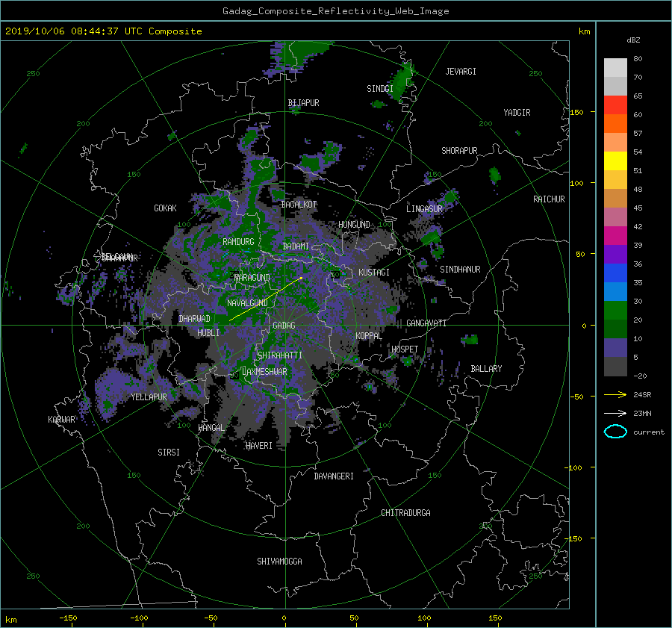Click the DHARWAD city label
Viewport: 672px width, 628px height.
click(x=194, y=319)
